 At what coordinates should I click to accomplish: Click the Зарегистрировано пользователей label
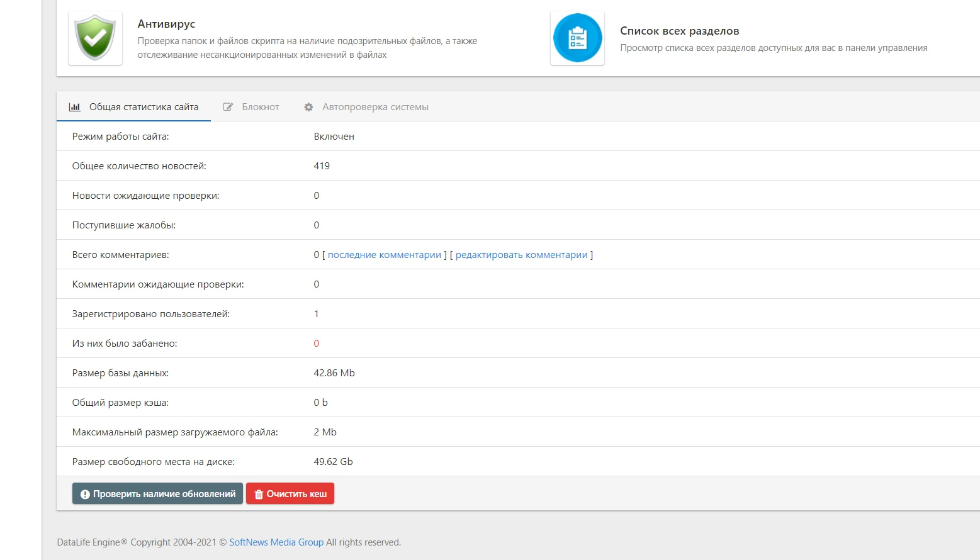(151, 314)
